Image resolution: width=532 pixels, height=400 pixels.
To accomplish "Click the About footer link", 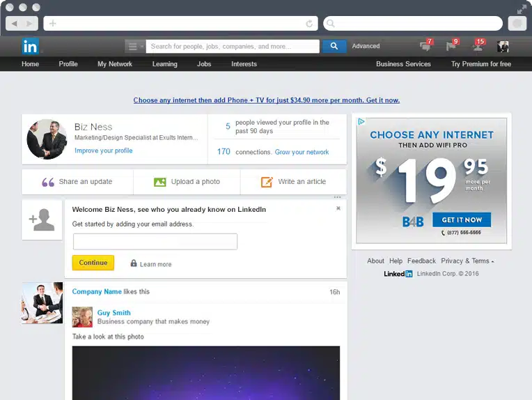I will point(375,261).
